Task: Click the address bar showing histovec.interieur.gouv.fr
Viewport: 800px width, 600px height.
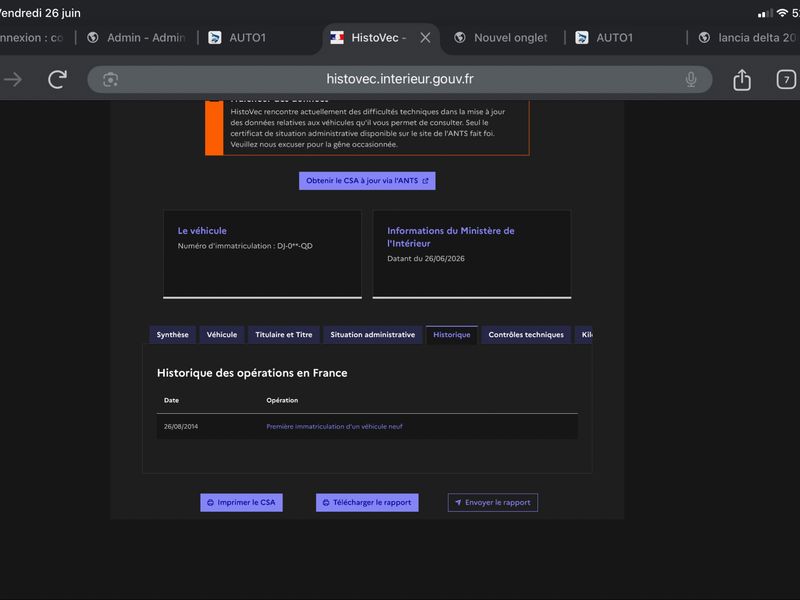Action: click(x=399, y=79)
